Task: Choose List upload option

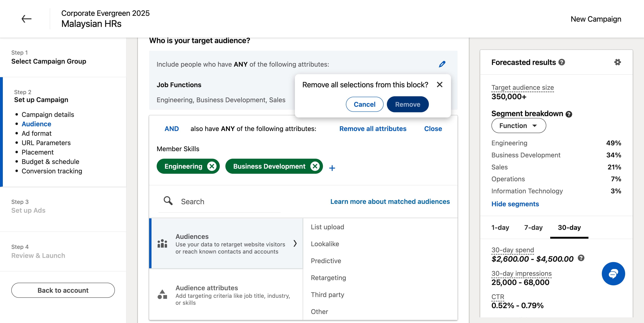Action: click(x=327, y=227)
